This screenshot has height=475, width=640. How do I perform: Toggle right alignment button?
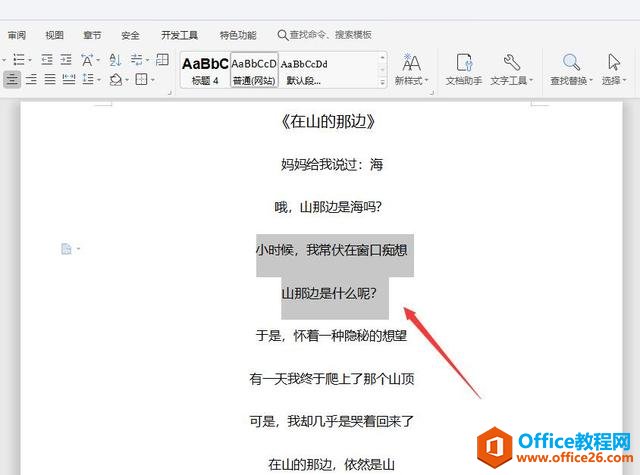(31, 79)
